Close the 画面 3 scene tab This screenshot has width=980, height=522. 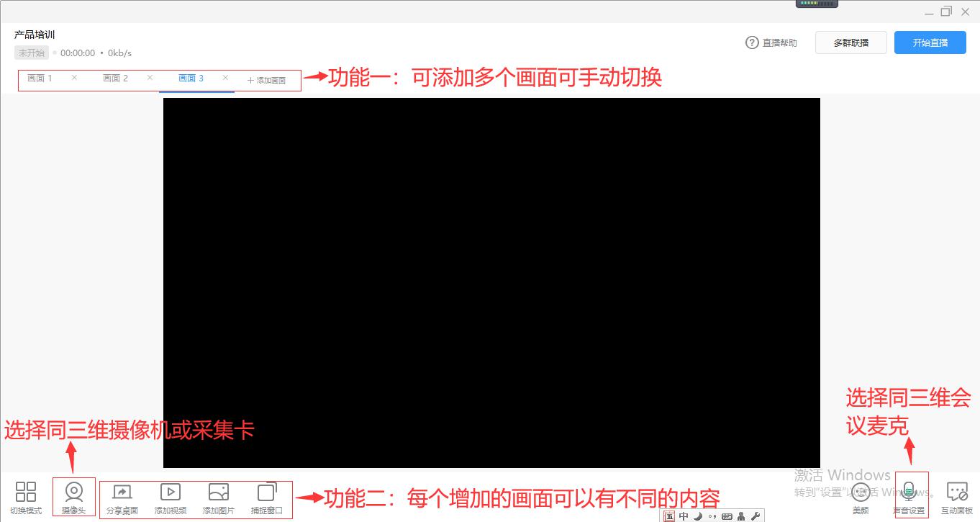tap(225, 78)
